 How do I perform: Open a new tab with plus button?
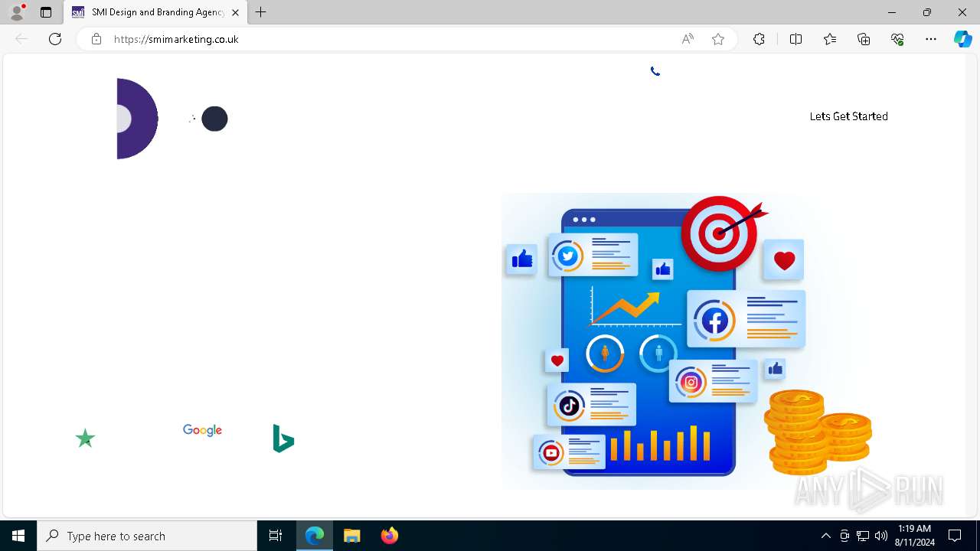[261, 12]
